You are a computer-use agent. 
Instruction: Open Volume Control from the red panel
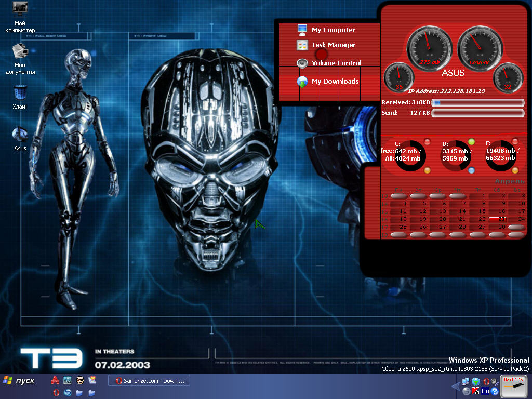[329, 63]
